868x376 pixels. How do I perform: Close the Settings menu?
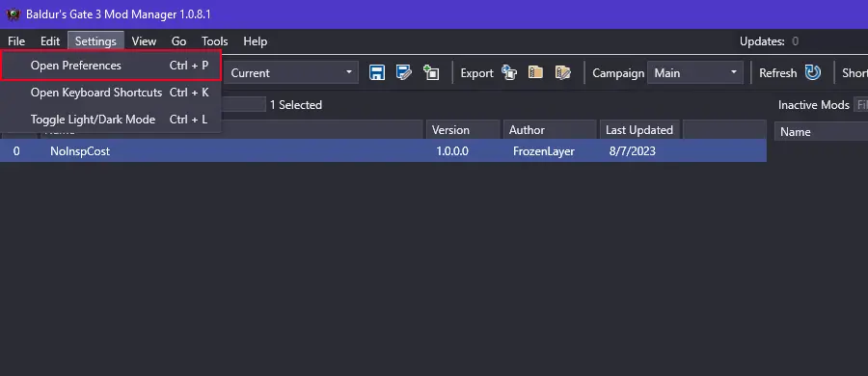(95, 41)
